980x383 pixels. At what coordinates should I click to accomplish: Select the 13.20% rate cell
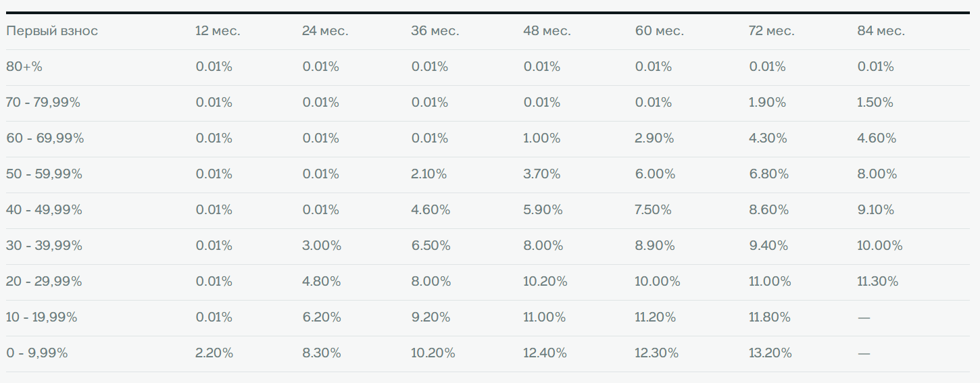(770, 353)
